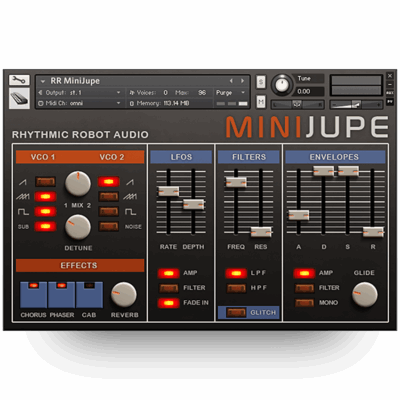The height and width of the screenshot is (400, 400).
Task: Click the envelope A attack fader
Action: click(299, 215)
